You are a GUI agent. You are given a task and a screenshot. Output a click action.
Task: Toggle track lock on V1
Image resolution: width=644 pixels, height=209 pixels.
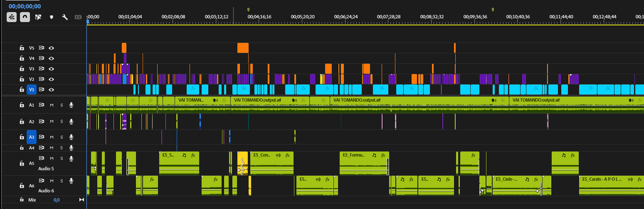(x=21, y=90)
